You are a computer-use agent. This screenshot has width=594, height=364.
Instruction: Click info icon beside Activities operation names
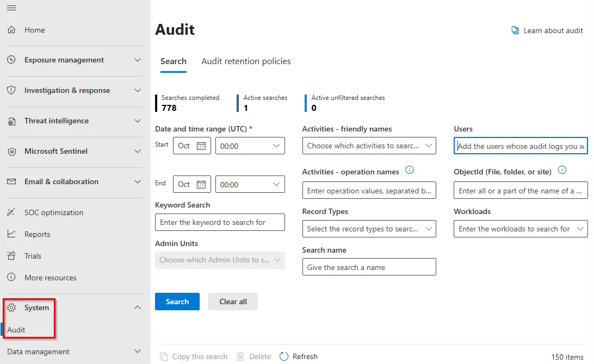tap(410, 171)
